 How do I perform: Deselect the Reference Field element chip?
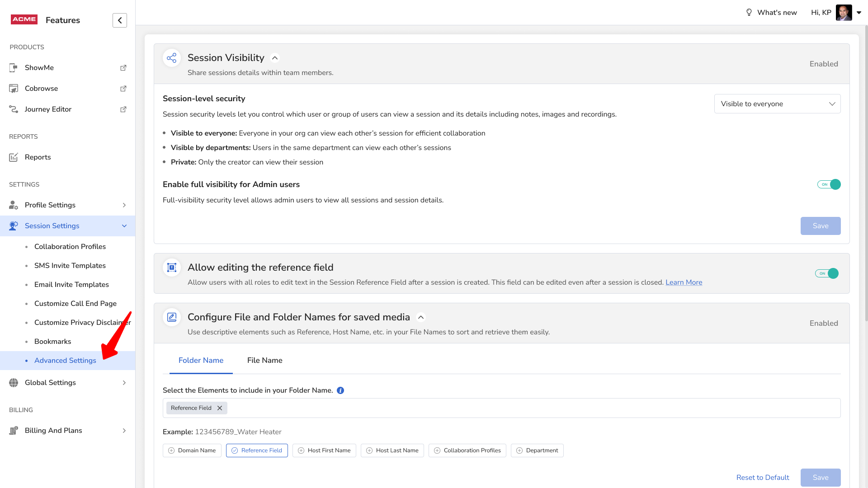[257, 450]
